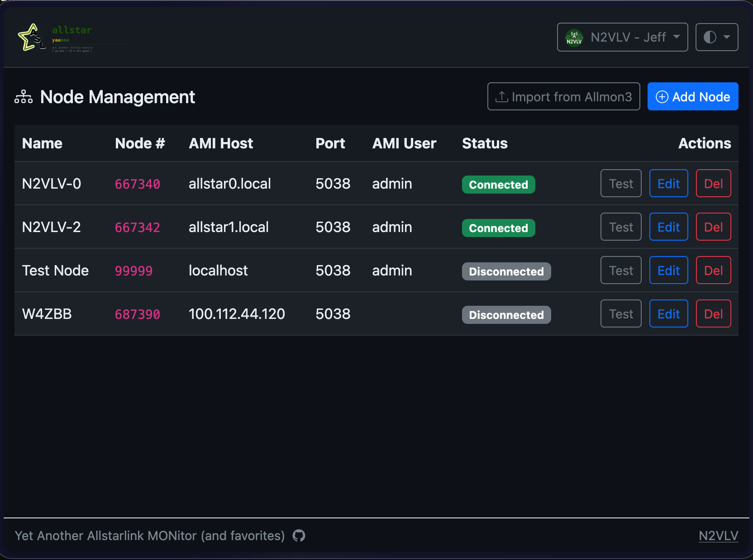Click Import from Allmon3 button

click(563, 96)
